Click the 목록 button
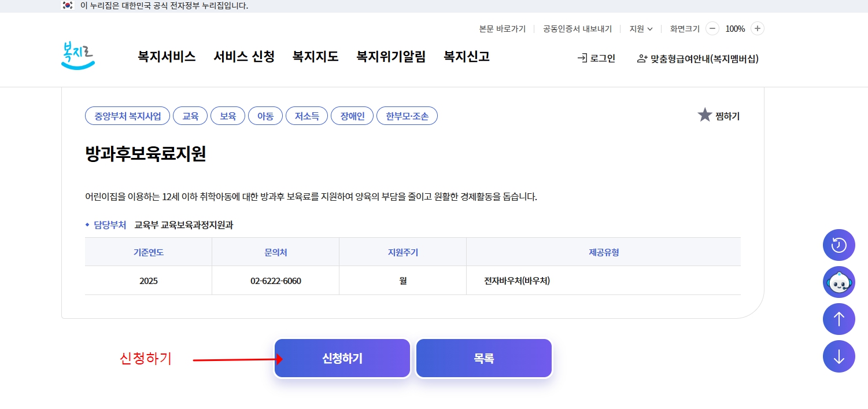868x409 pixels. coord(483,358)
